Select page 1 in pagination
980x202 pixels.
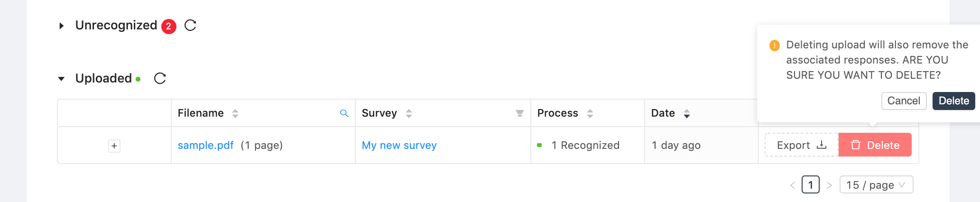(x=811, y=185)
